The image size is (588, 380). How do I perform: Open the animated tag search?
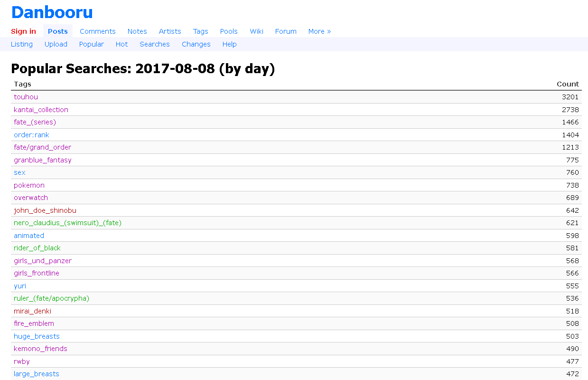click(29, 236)
